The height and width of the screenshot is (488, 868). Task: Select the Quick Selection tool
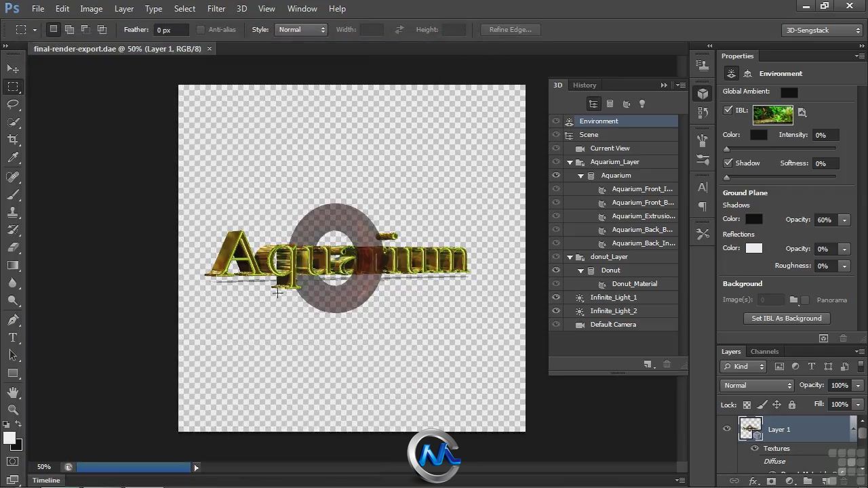(x=13, y=122)
